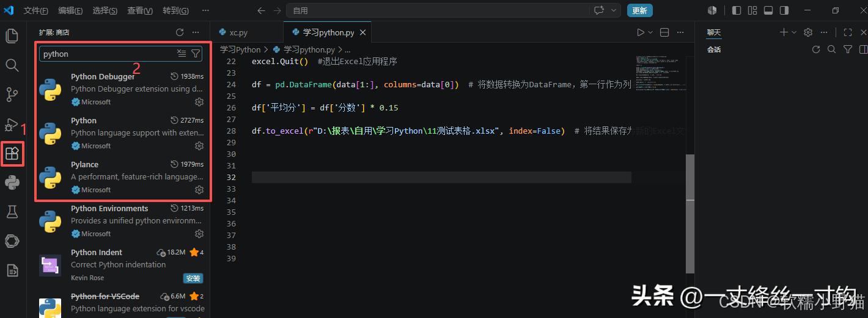Split the editor layout
Viewport: 868px width, 318px height.
[664, 32]
